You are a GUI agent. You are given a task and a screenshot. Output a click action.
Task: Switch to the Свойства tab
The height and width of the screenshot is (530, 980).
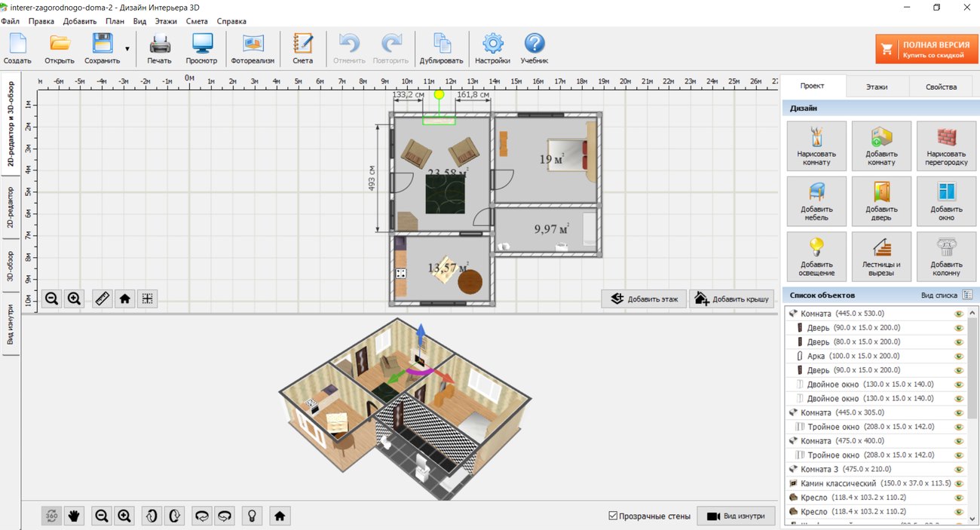point(941,87)
